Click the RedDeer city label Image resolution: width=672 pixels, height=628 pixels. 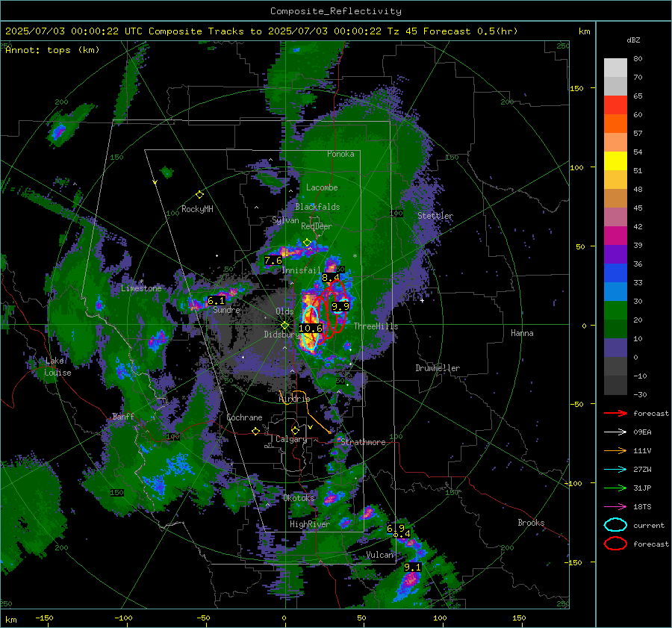317,226
